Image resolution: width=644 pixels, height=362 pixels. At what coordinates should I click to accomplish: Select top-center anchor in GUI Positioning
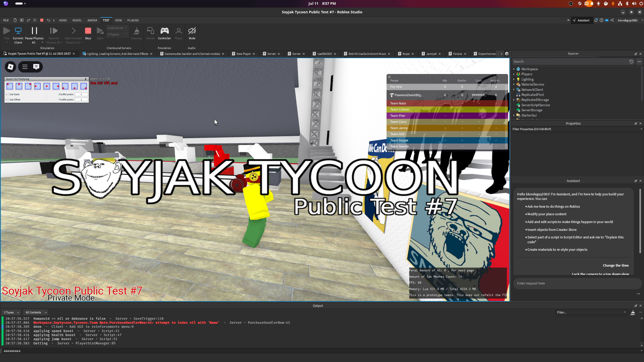19,86
